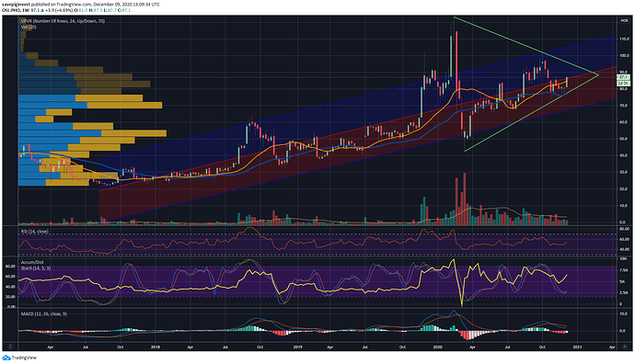The image size is (635, 364).
Task: Select the MACD (12, 26, close, 9) label
Action: (44, 313)
